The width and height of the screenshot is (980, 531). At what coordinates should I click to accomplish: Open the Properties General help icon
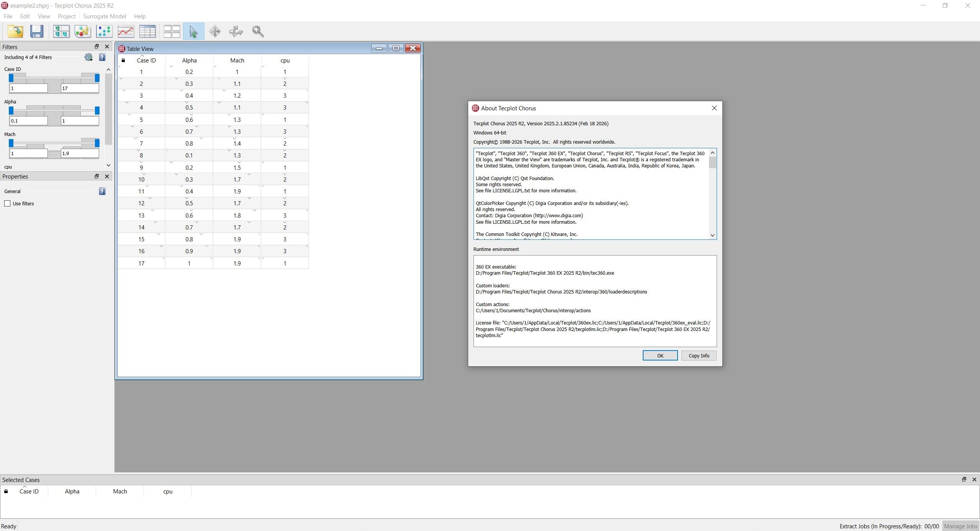point(102,192)
